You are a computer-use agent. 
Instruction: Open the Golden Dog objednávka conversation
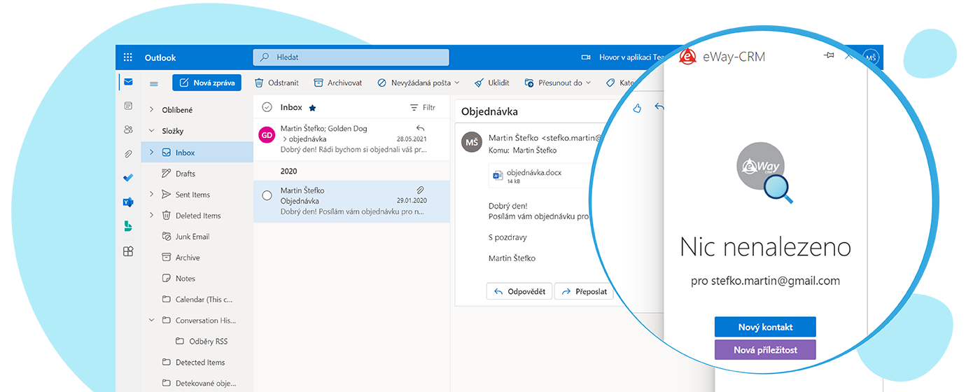pyautogui.click(x=351, y=139)
